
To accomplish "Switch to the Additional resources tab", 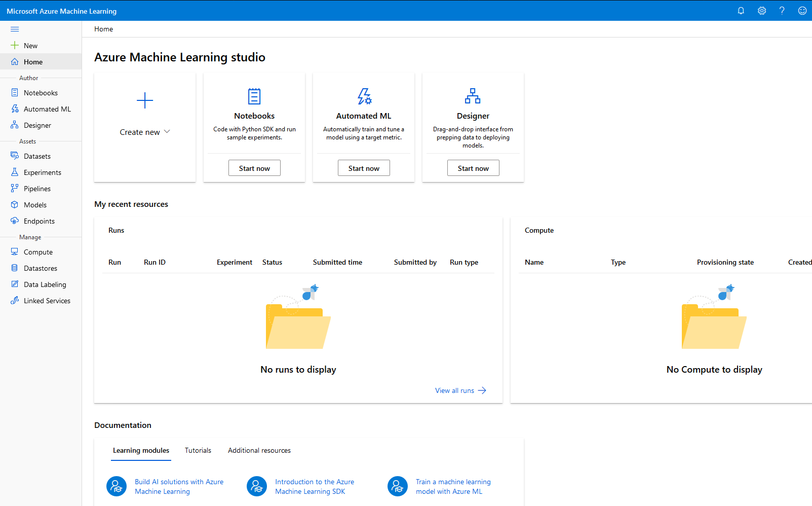I will 259,450.
